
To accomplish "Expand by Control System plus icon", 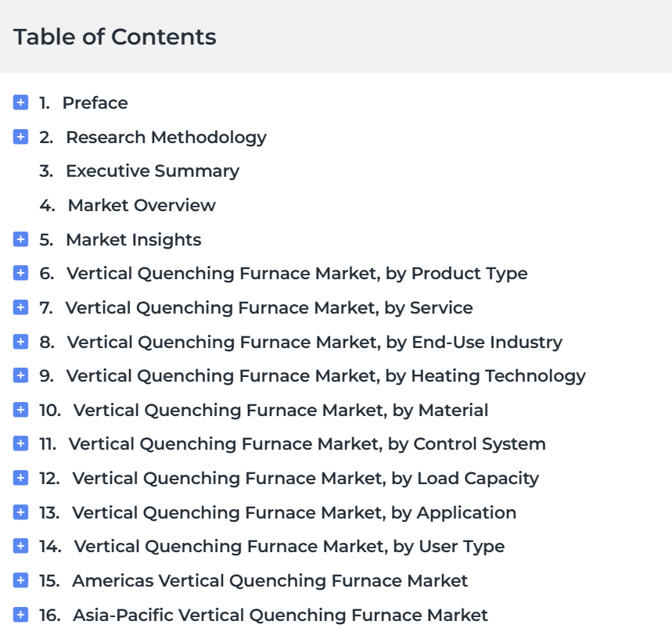I will [20, 443].
